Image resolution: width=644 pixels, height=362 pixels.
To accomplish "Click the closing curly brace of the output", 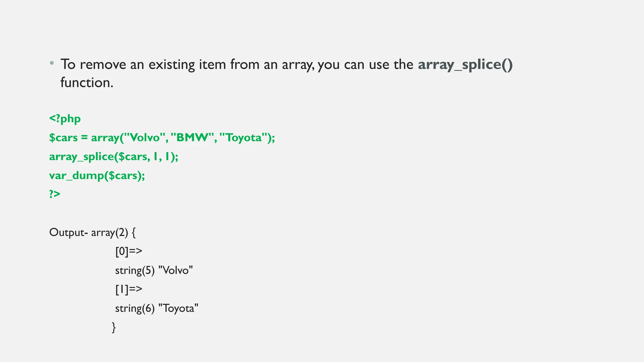I will pyautogui.click(x=114, y=327).
